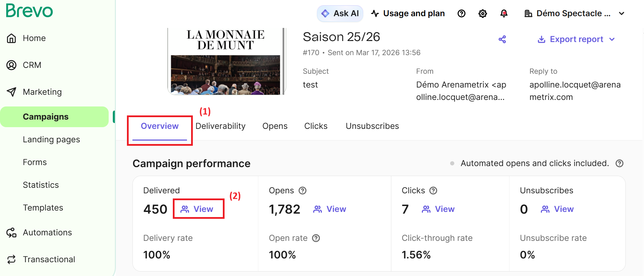Click the notifications bell icon
The height and width of the screenshot is (276, 644).
504,13
